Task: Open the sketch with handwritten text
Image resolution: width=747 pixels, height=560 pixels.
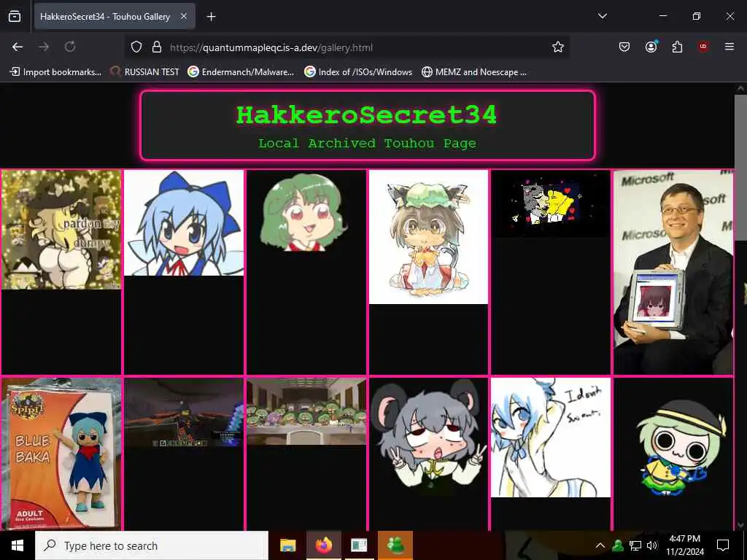Action: pyautogui.click(x=551, y=437)
